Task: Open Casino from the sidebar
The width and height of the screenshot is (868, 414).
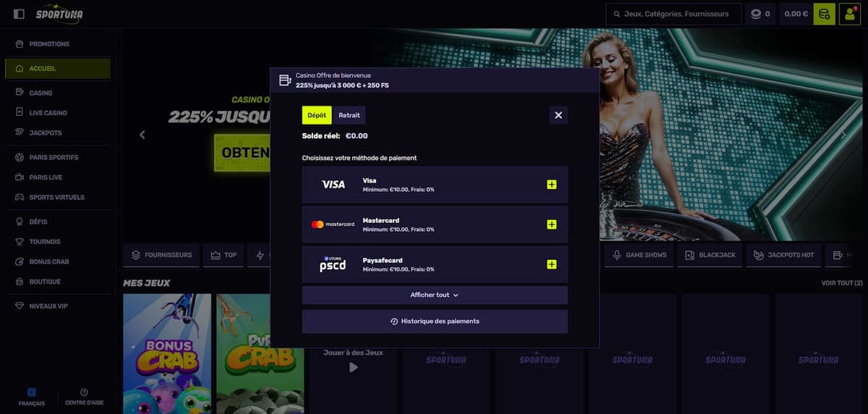Action: click(58, 93)
